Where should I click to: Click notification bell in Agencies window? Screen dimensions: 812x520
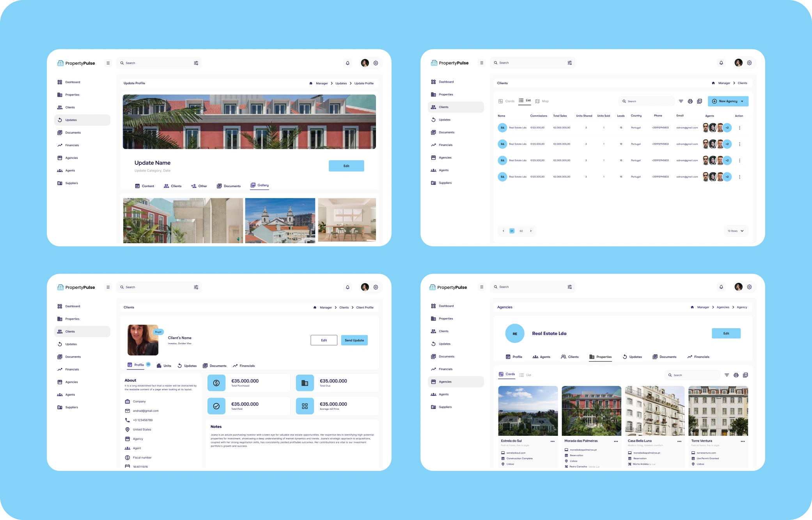pyautogui.click(x=721, y=287)
